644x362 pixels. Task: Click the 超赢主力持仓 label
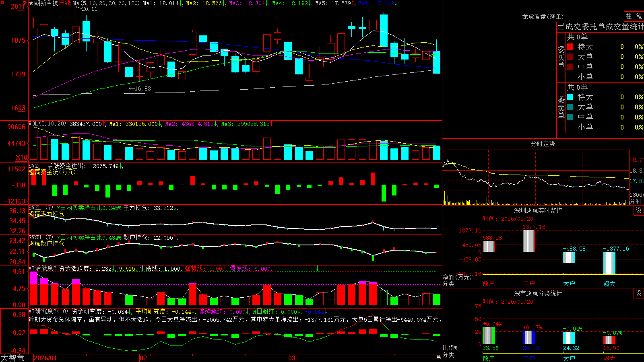(x=46, y=214)
